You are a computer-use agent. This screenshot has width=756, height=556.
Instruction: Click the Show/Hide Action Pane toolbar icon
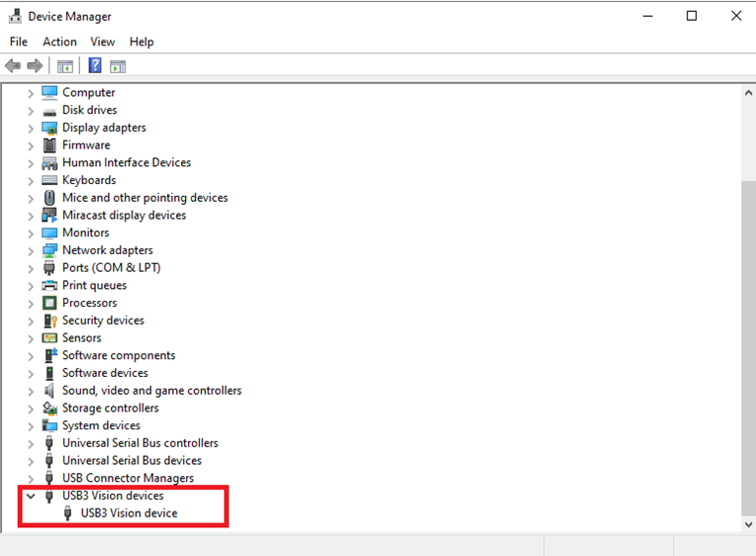(118, 66)
